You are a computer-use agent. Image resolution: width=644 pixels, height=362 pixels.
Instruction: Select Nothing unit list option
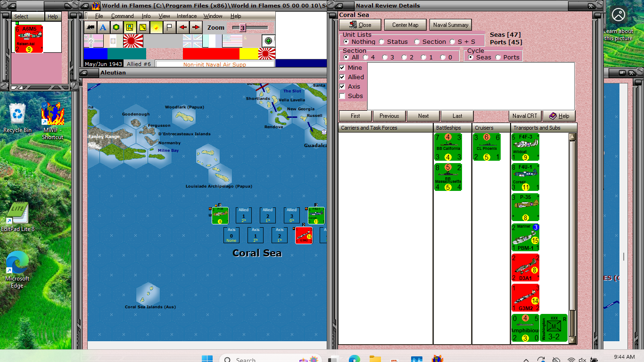pyautogui.click(x=347, y=41)
